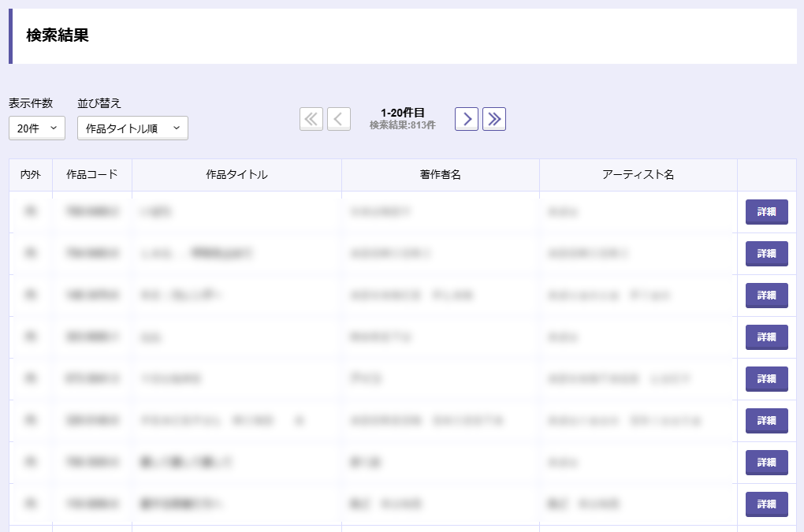Click the 1-20件目 range indicator

click(x=403, y=112)
